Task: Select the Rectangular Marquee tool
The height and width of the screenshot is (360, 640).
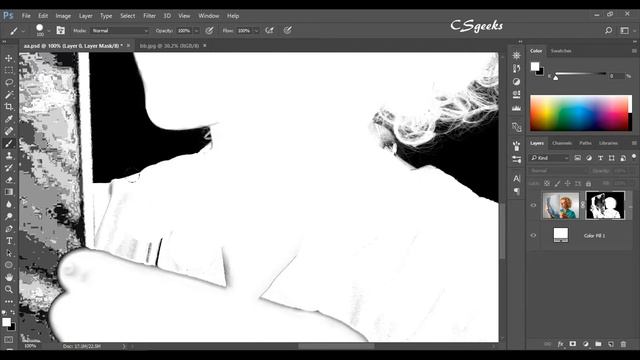Action: 9,70
